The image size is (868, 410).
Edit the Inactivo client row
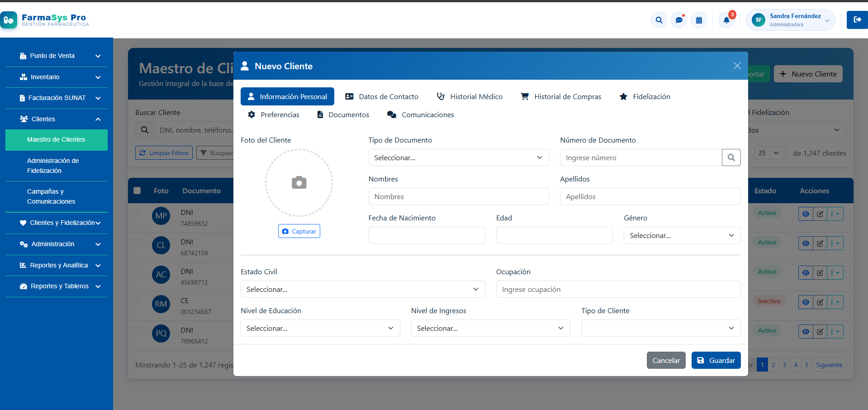pyautogui.click(x=820, y=302)
